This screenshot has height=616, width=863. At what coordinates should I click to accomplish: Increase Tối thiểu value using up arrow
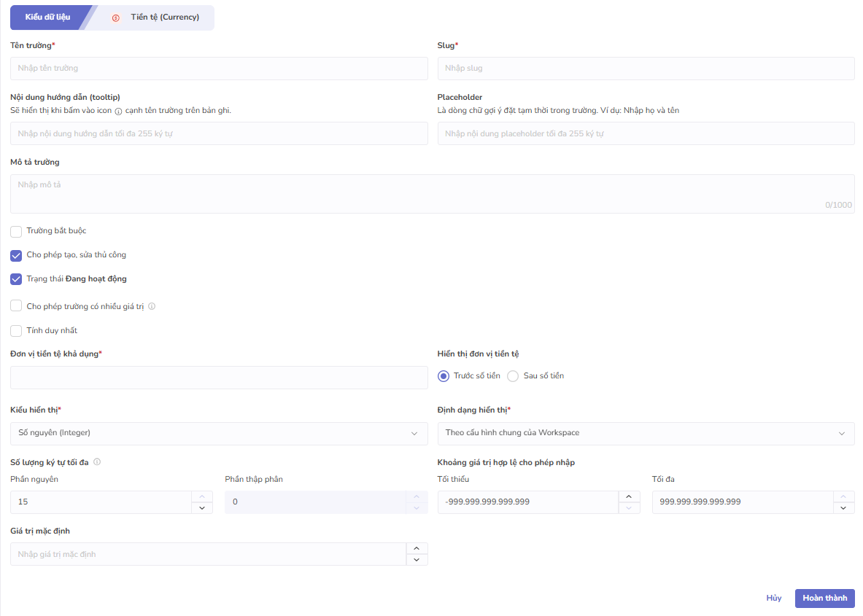pyautogui.click(x=629, y=496)
